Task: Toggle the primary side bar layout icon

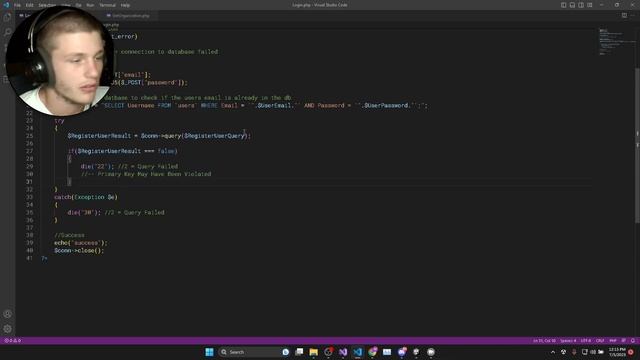Action: pos(563,5)
